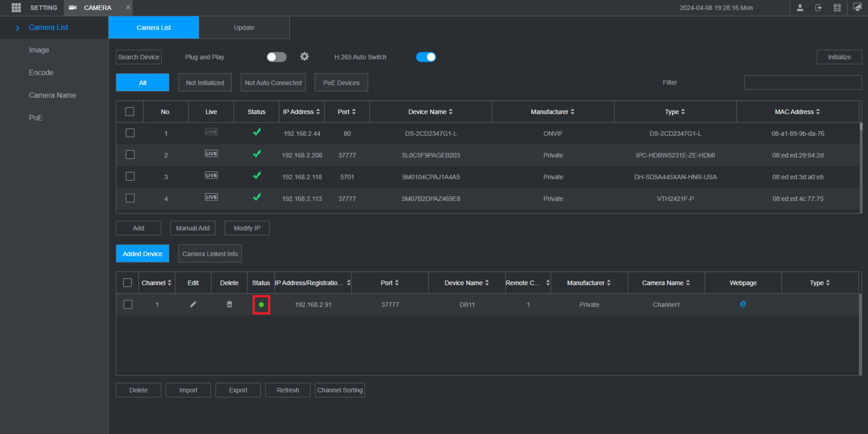
Task: Click the trash delete icon for channel 1
Action: [x=229, y=304]
